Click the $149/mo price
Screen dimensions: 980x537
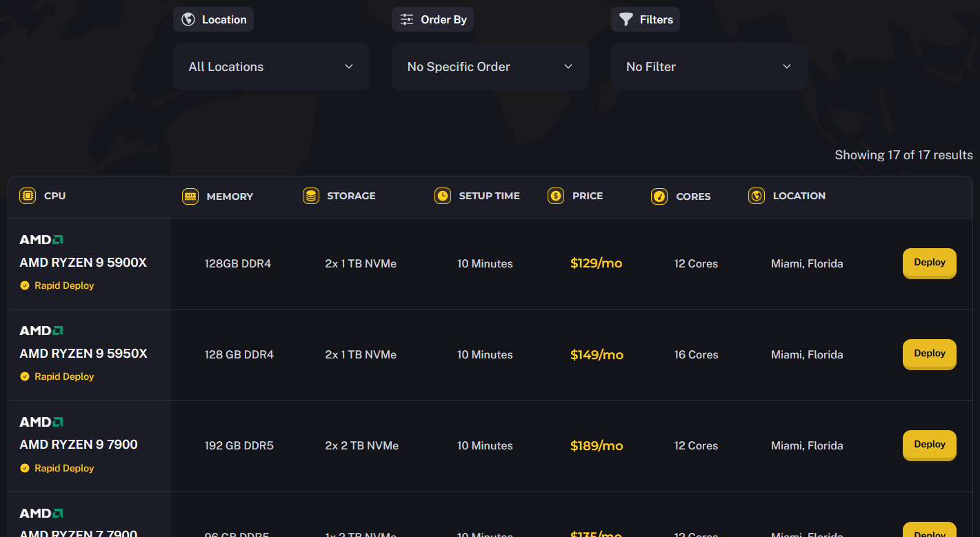[597, 355]
